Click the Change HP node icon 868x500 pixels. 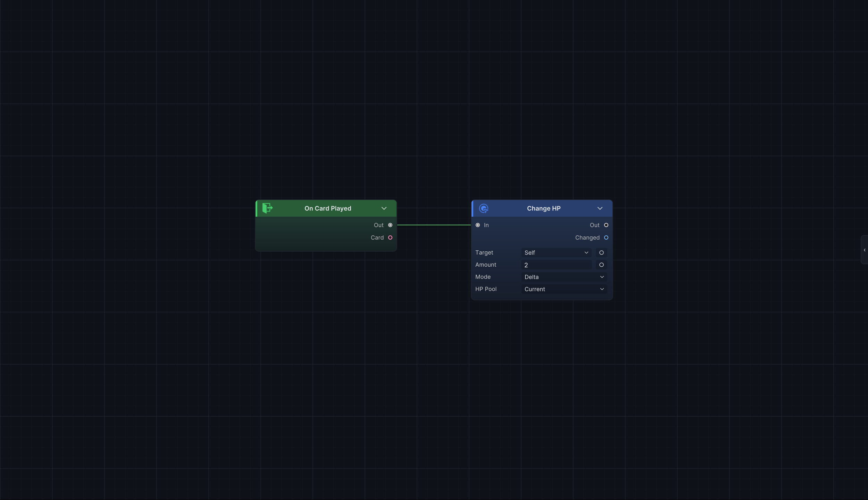484,208
